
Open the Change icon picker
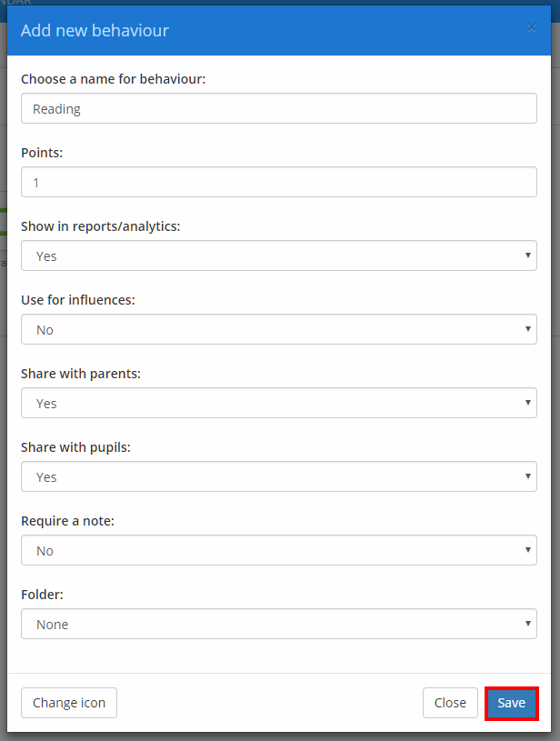click(68, 703)
